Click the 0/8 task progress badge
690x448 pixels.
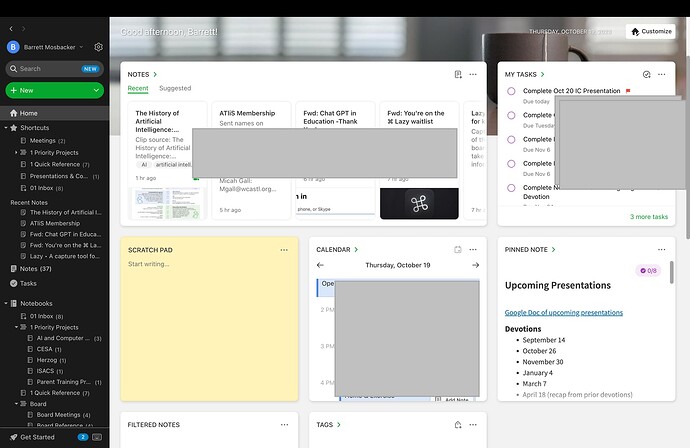[x=648, y=271]
